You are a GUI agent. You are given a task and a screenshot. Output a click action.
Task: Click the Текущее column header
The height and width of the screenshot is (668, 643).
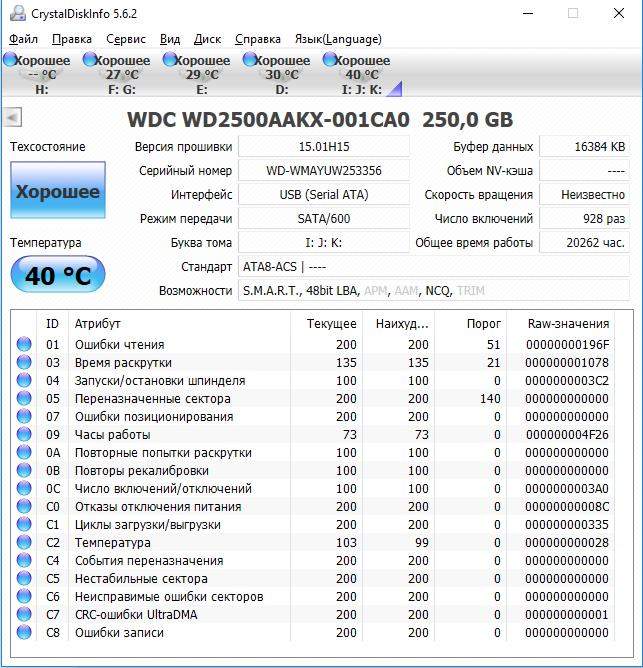pos(326,324)
